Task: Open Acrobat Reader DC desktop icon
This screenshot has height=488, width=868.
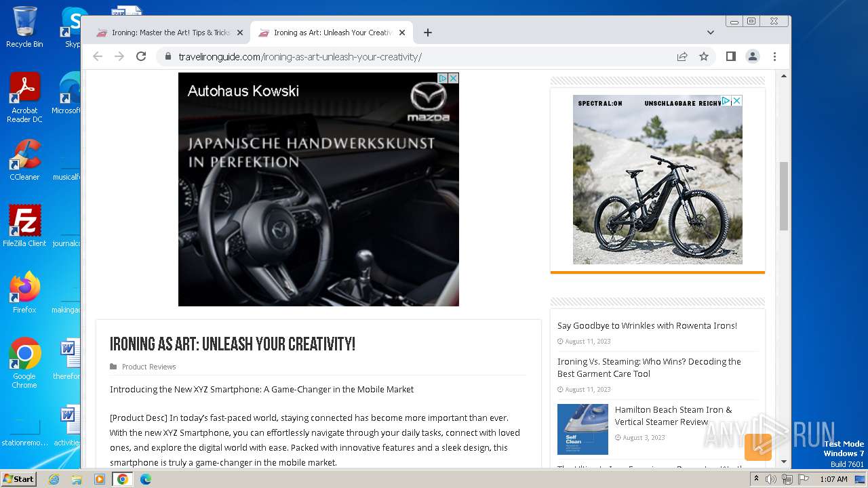Action: point(24,98)
